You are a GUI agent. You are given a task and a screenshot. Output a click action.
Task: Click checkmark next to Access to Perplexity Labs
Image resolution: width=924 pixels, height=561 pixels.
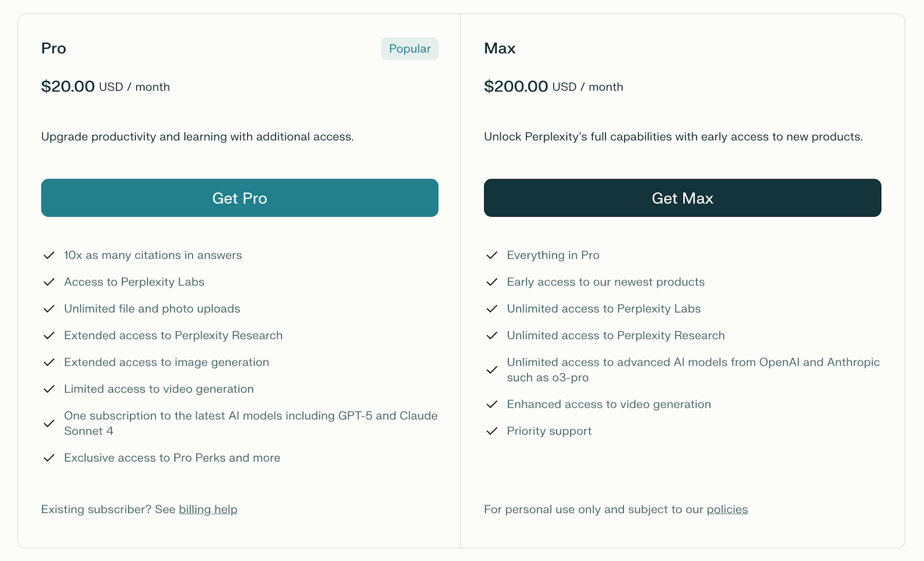point(49,282)
